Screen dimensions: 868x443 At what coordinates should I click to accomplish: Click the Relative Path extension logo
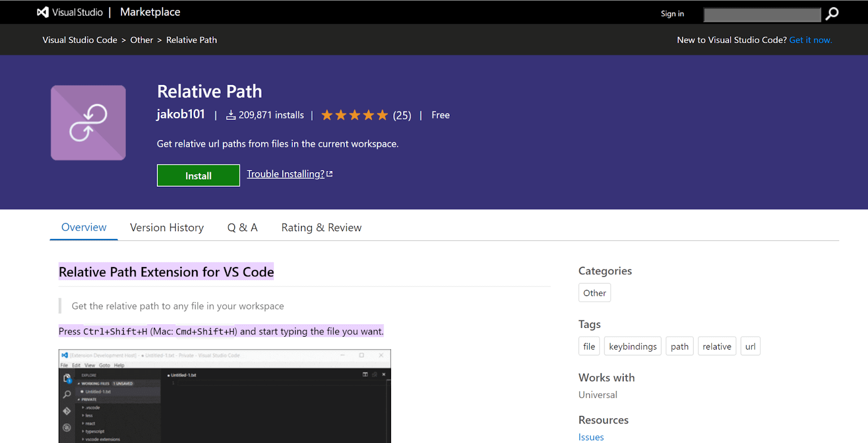(88, 123)
